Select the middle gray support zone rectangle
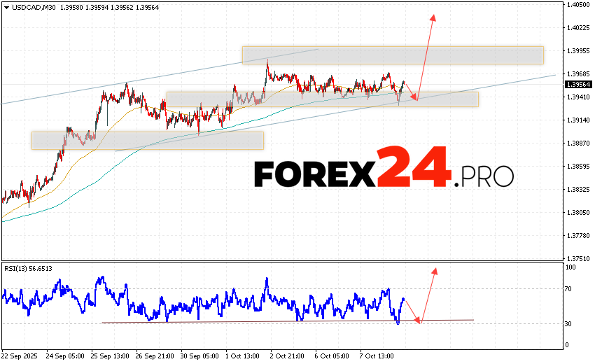The image size is (595, 364). pyautogui.click(x=322, y=99)
